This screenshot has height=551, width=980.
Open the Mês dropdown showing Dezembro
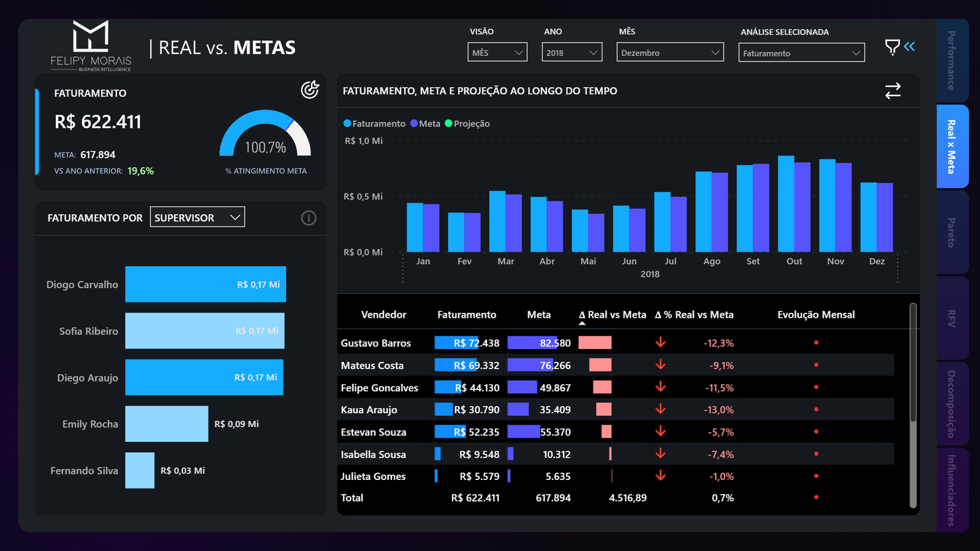(669, 53)
